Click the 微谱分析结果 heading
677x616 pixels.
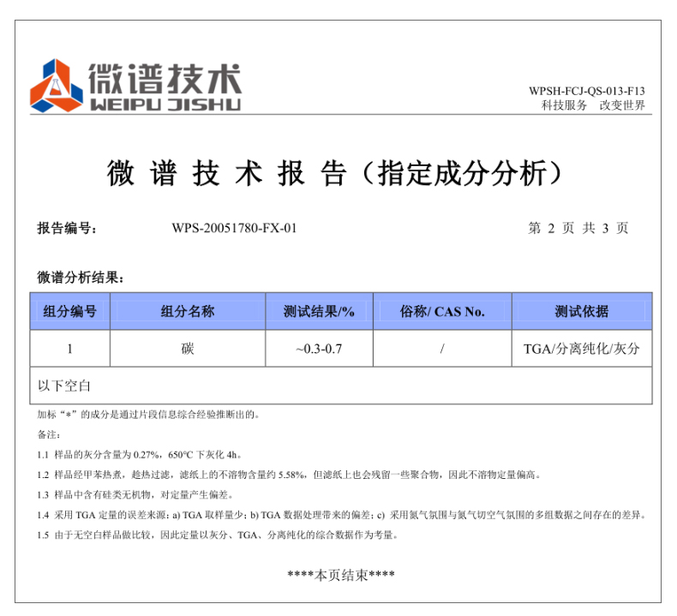81,277
